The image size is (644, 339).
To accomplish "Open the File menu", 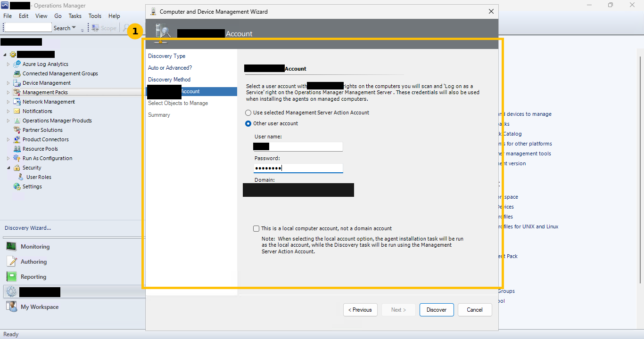I will click(8, 16).
